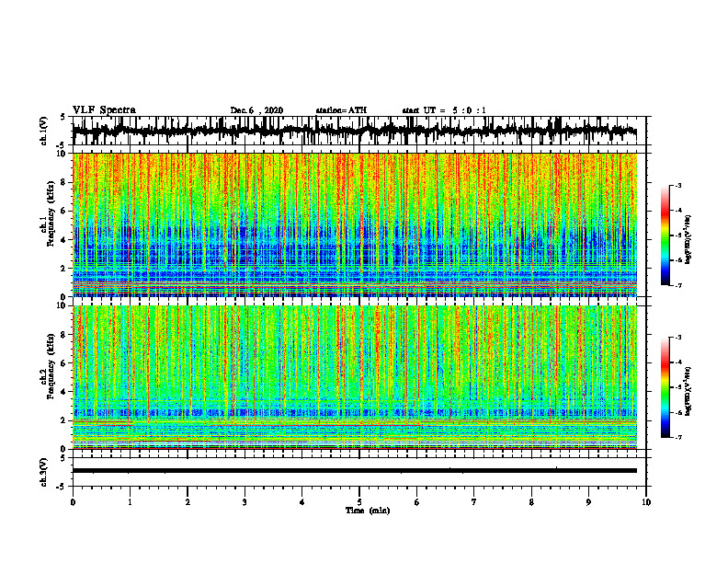Click the "Time (min)" x-axis label
This screenshot has width=728, height=563.
368,511
